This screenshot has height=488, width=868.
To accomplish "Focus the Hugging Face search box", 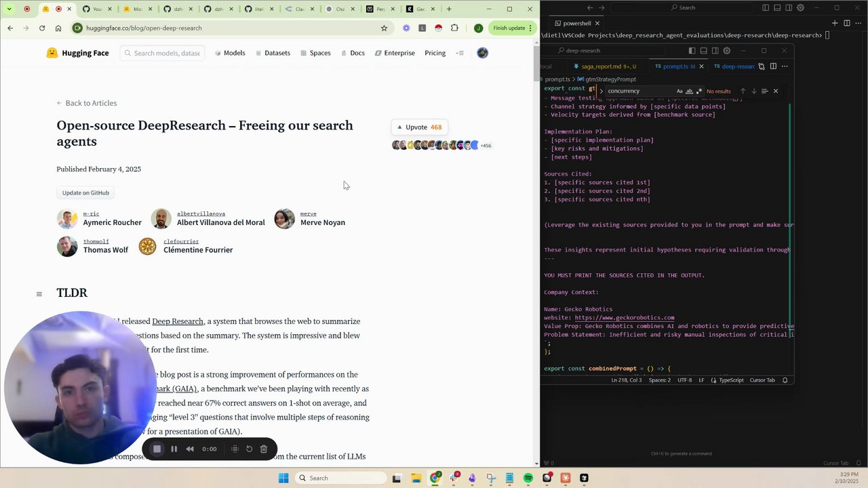I will coord(163,53).
